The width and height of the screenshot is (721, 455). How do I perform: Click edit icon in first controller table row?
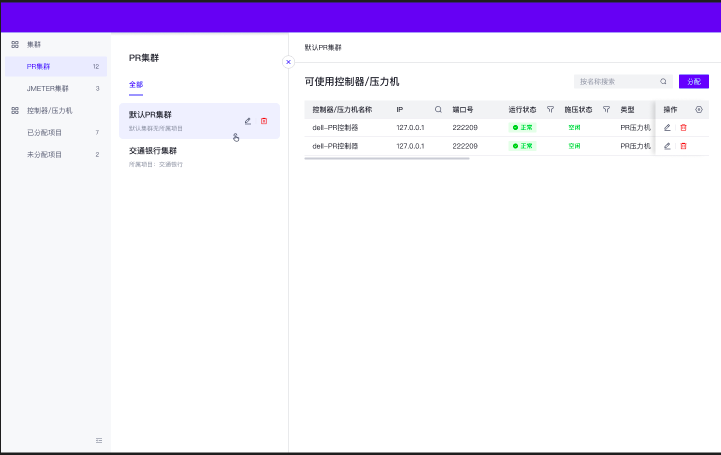(668, 127)
